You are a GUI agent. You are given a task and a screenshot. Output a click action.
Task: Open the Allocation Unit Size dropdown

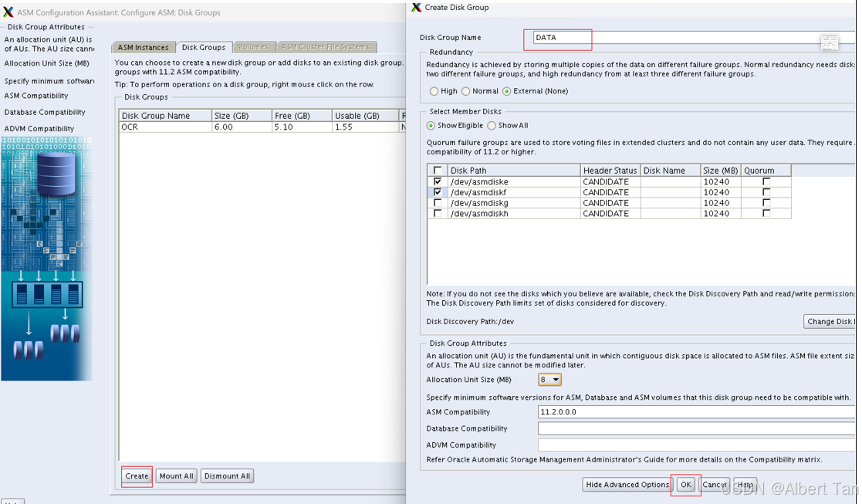coord(549,380)
